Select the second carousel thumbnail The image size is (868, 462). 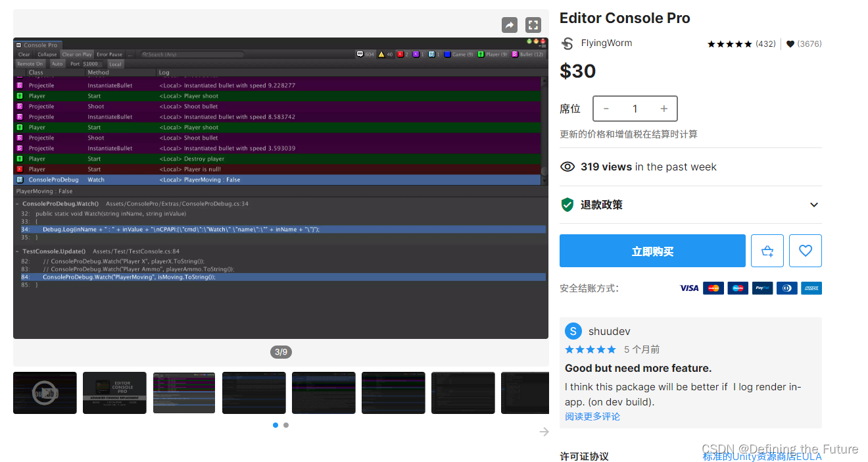[114, 392]
